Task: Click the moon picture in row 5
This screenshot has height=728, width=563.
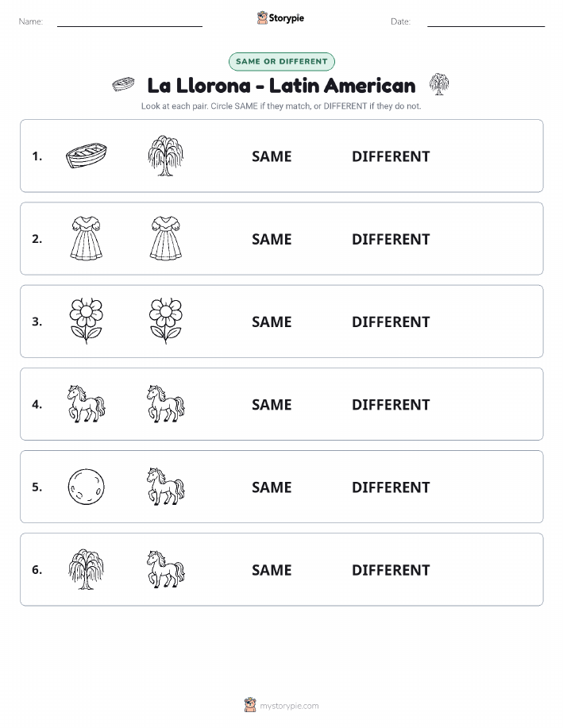Action: pos(87,487)
